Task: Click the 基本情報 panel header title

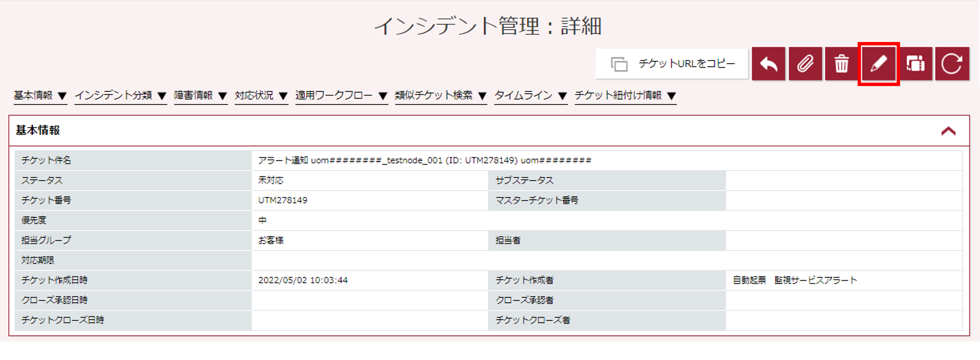Action: 38,131
